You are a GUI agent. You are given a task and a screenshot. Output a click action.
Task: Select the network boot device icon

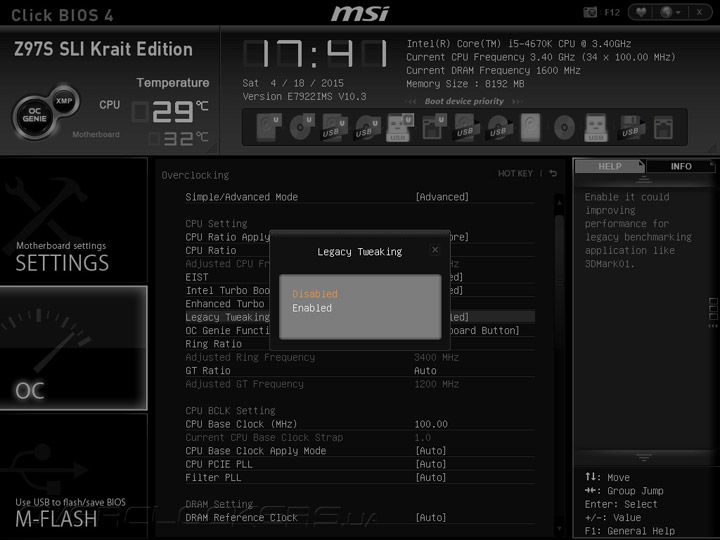click(x=664, y=127)
